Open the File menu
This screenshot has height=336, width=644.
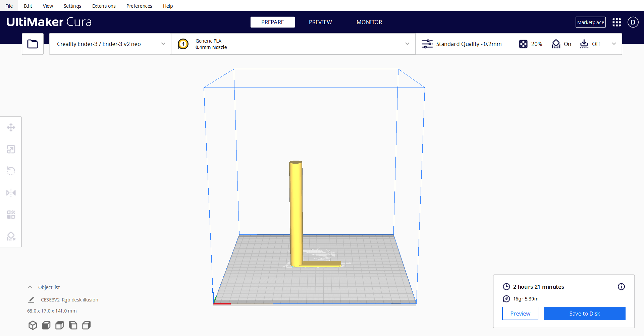(x=9, y=6)
